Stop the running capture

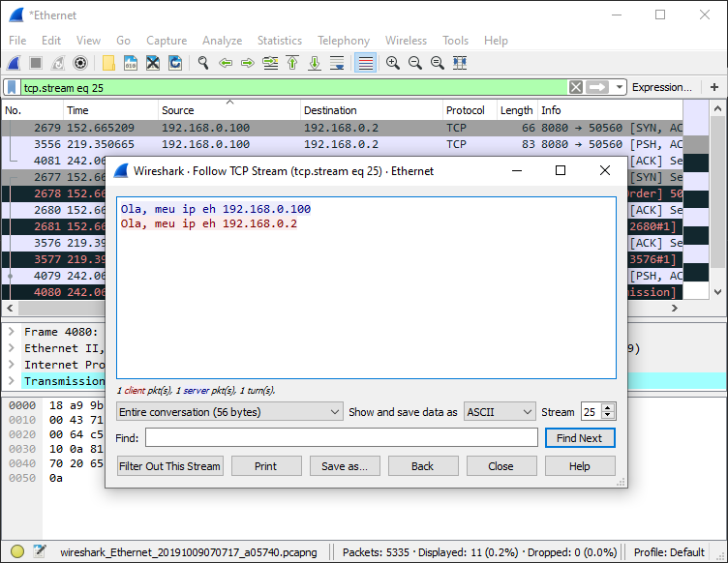[36, 63]
